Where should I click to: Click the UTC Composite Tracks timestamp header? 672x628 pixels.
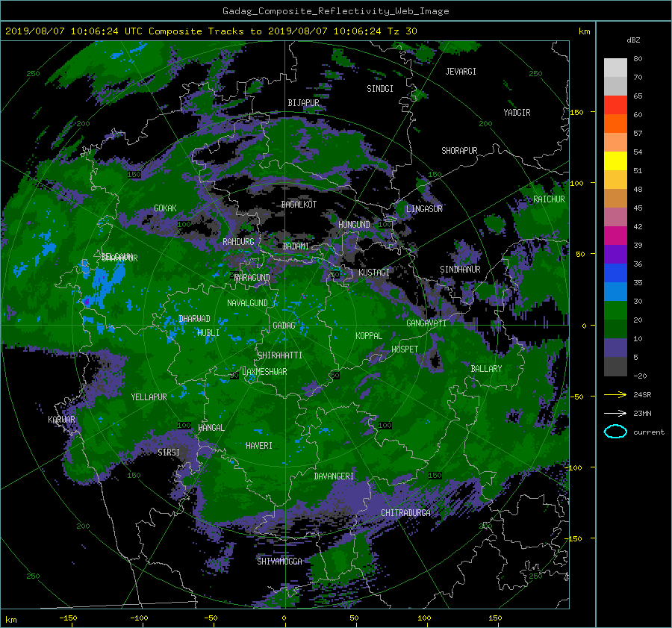(211, 31)
